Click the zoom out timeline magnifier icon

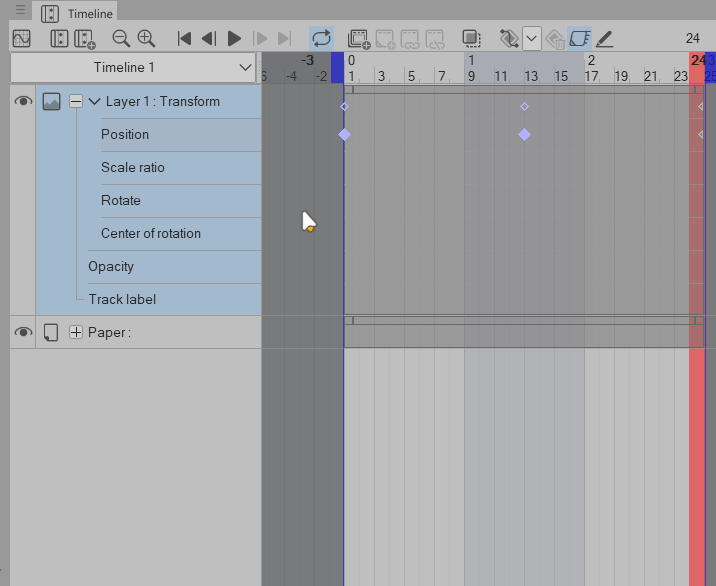(x=121, y=39)
